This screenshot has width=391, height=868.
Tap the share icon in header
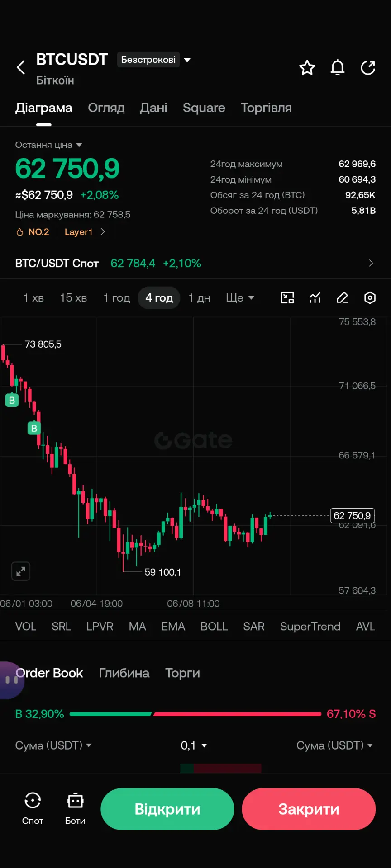click(x=368, y=68)
